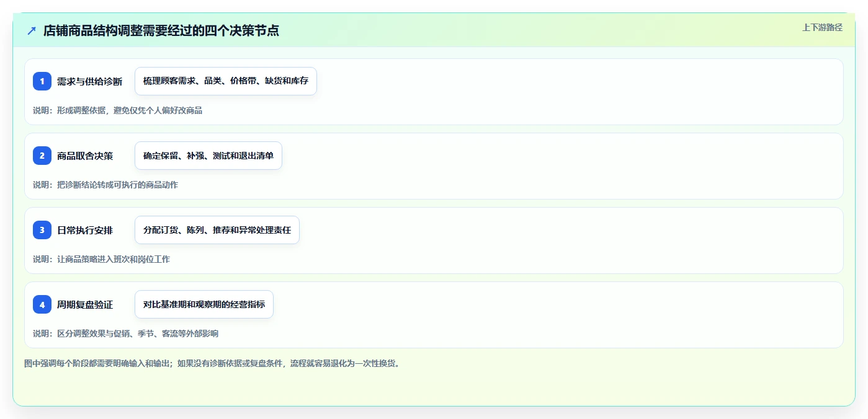Click the note 说明：形成调整依据，避免仅凭个人偏好改商品

tap(118, 110)
